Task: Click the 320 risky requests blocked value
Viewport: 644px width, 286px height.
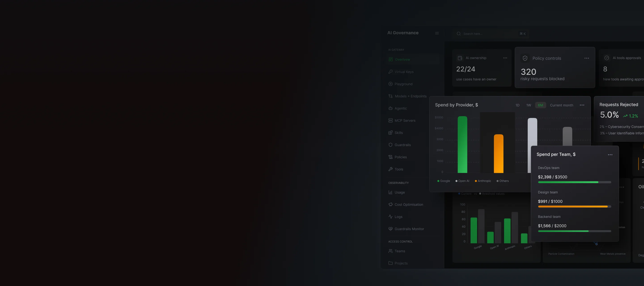Action: (x=528, y=72)
